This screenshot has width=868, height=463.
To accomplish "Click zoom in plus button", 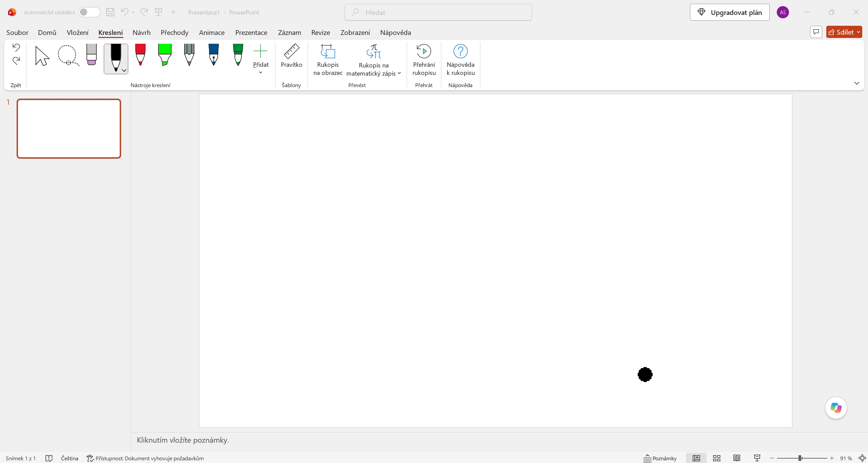I will pyautogui.click(x=832, y=458).
